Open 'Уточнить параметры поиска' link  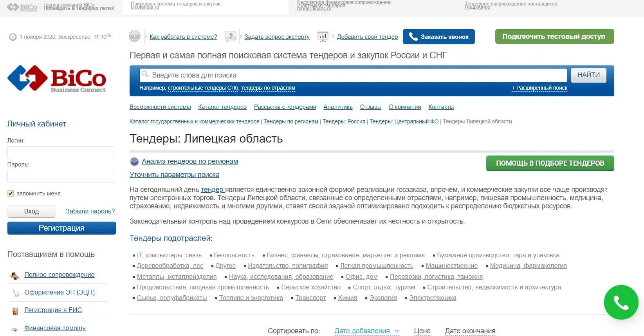click(174, 175)
